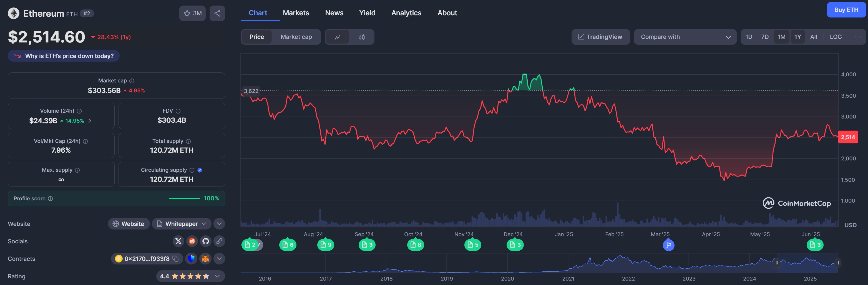Click contract address 0x2170...f933f8
The height and width of the screenshot is (285, 868).
pyautogui.click(x=147, y=259)
